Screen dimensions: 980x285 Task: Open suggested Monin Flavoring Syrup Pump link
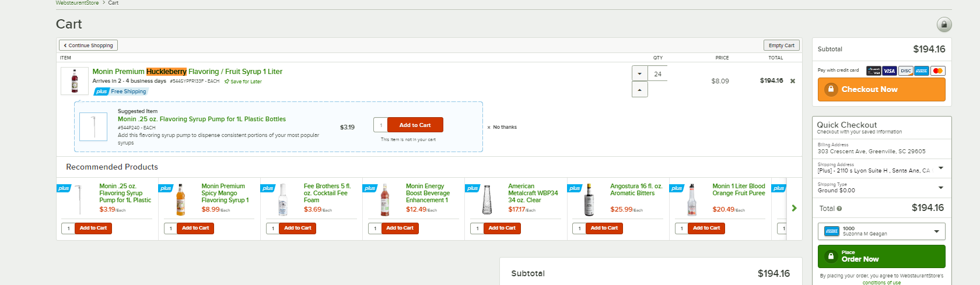(202, 119)
